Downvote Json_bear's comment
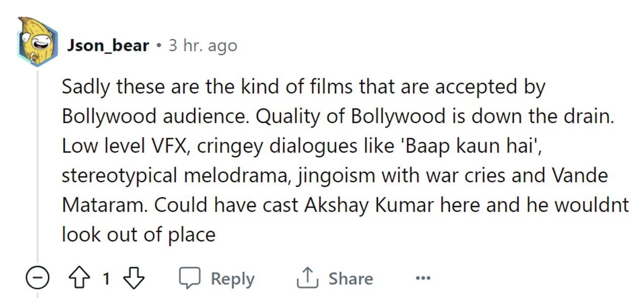644x298 pixels. pos(134,278)
